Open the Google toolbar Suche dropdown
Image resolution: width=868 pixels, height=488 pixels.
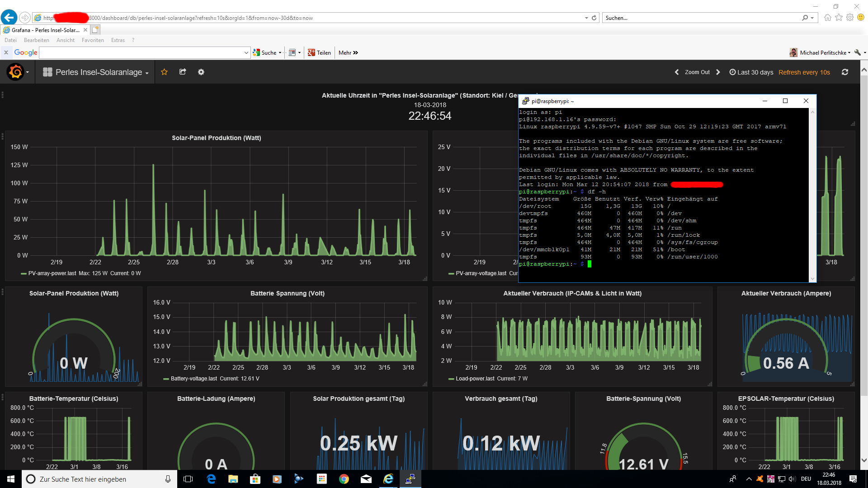pyautogui.click(x=280, y=53)
